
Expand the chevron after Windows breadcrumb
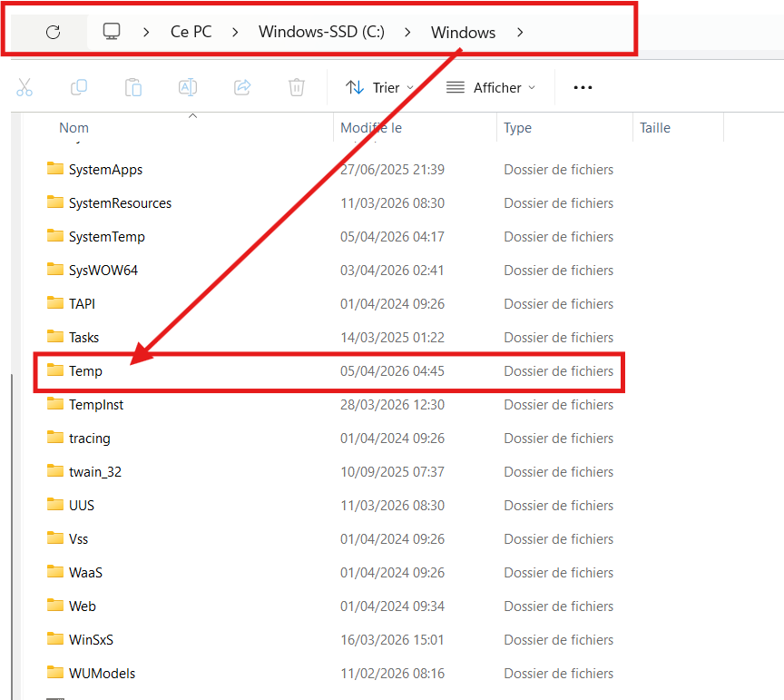point(520,33)
